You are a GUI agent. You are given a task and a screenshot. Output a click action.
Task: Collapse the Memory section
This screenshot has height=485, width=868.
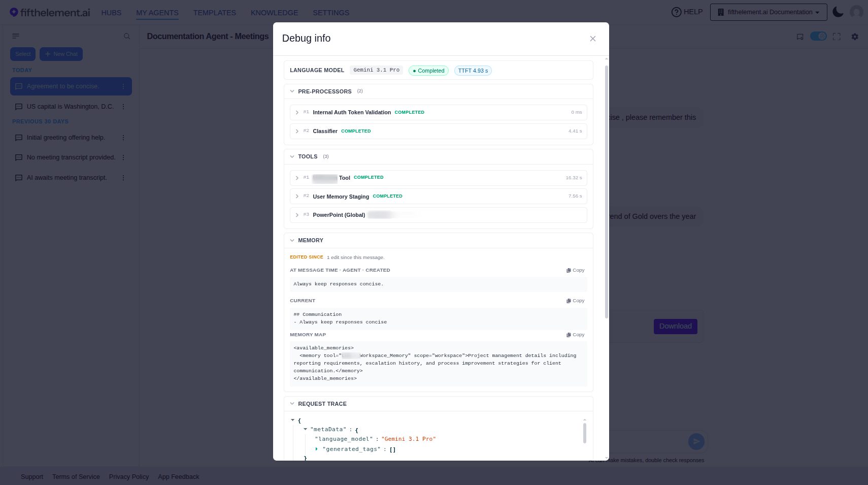[x=292, y=240]
